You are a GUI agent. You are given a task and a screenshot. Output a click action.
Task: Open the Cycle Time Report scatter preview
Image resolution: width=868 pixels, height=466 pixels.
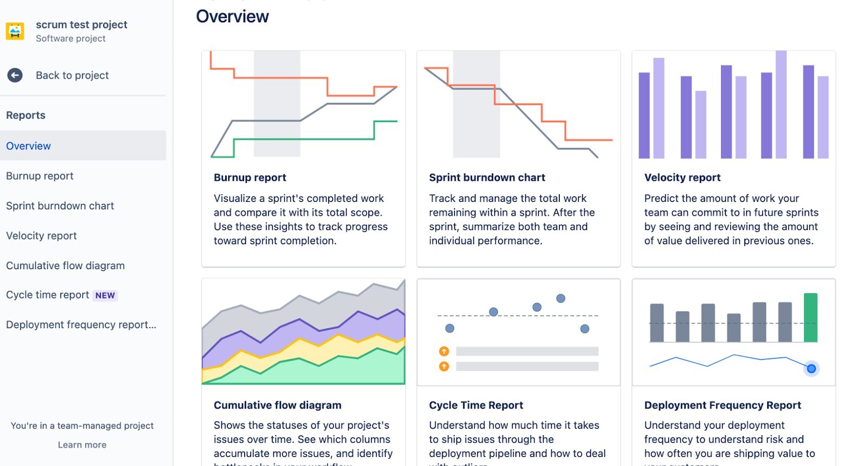[x=518, y=331]
